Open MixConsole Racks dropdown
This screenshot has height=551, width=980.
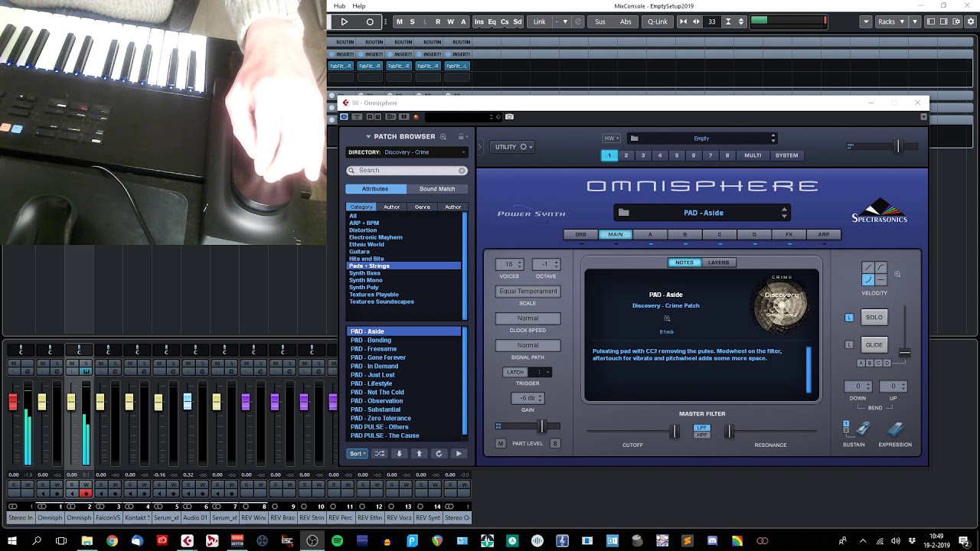pyautogui.click(x=890, y=22)
